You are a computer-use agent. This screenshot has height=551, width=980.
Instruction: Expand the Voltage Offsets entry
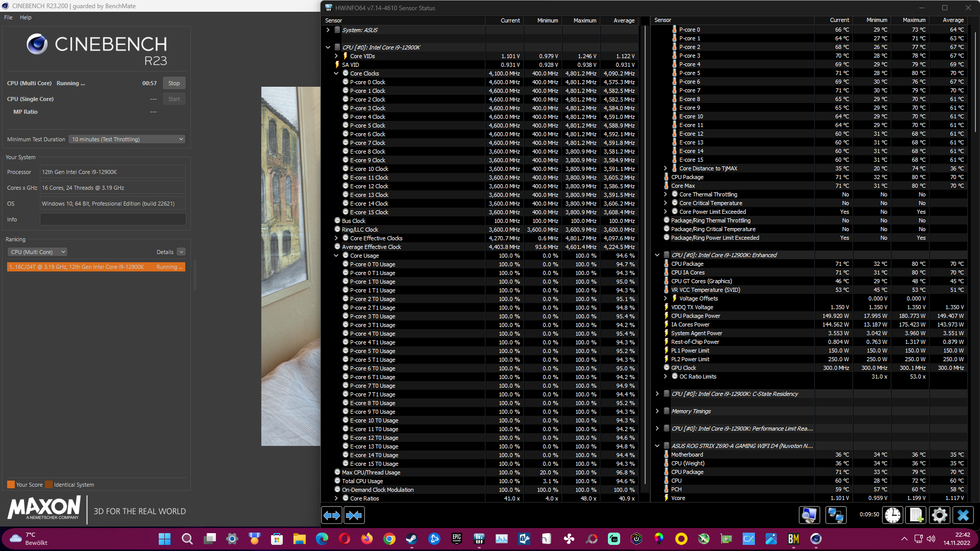click(666, 298)
